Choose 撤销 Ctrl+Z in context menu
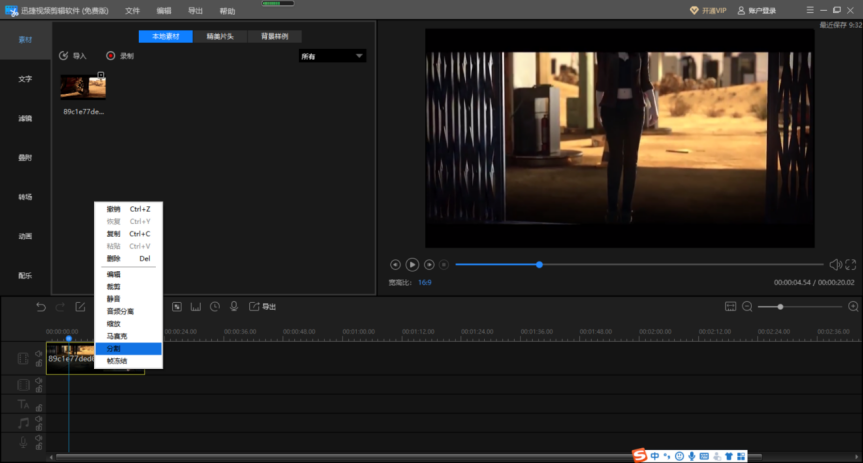 (128, 209)
